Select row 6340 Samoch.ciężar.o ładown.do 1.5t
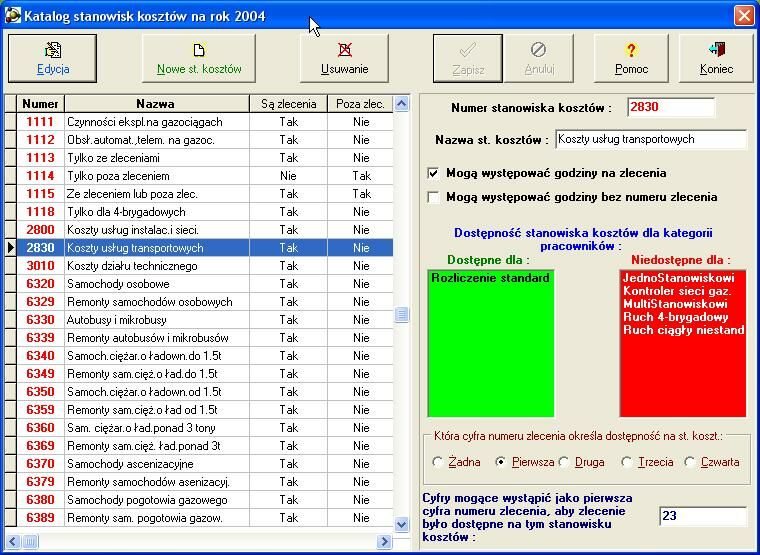Screen dimensions: 760x555 (205, 356)
